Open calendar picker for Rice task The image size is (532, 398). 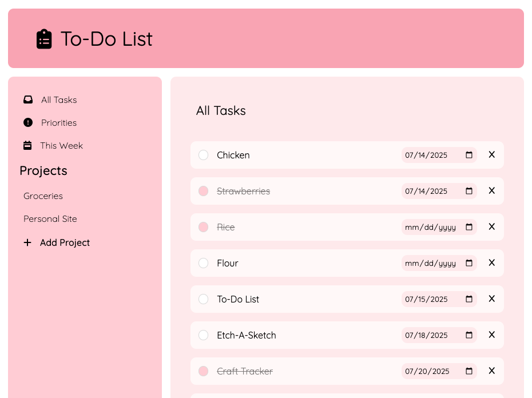coord(469,227)
